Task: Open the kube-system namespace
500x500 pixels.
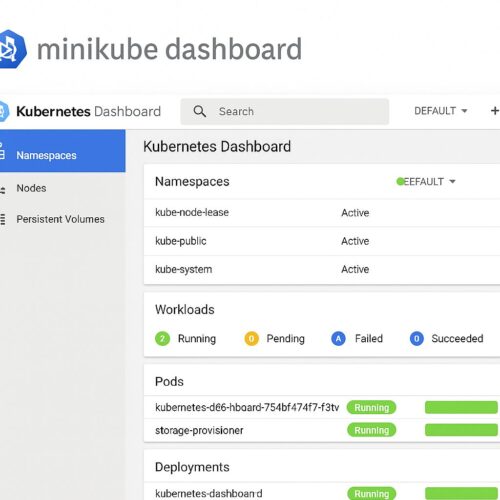Action: point(184,269)
